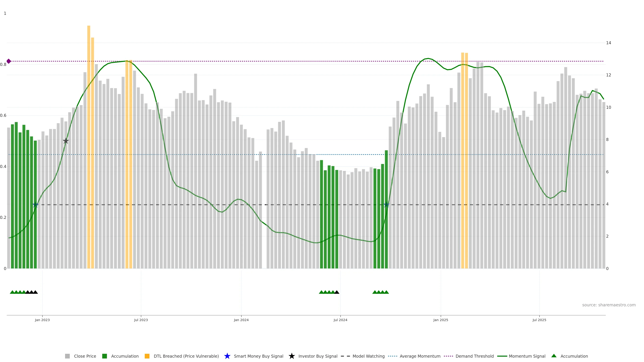
Task: Click the grey Close Price legend swatch
Action: pyautogui.click(x=67, y=356)
